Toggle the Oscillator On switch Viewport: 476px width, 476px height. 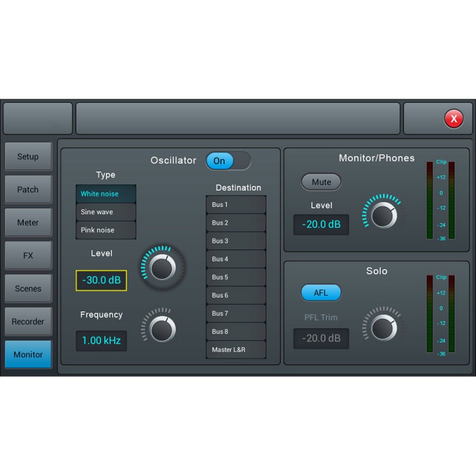point(228,161)
